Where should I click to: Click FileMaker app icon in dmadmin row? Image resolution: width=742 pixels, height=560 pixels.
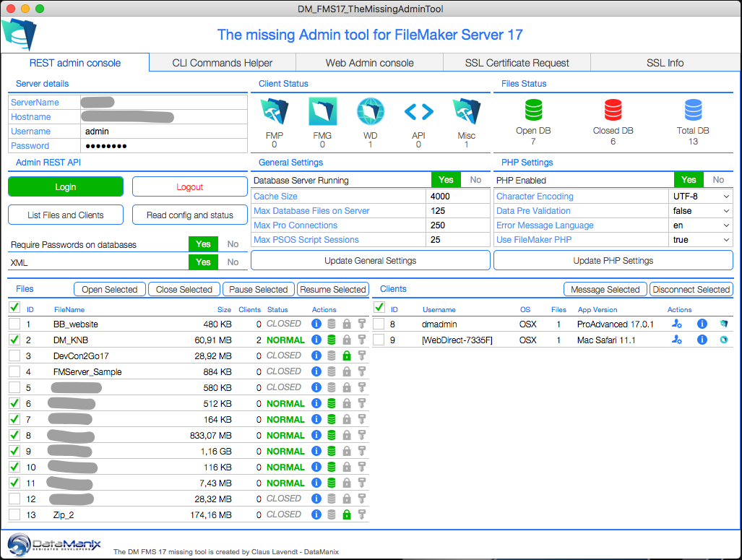(724, 324)
